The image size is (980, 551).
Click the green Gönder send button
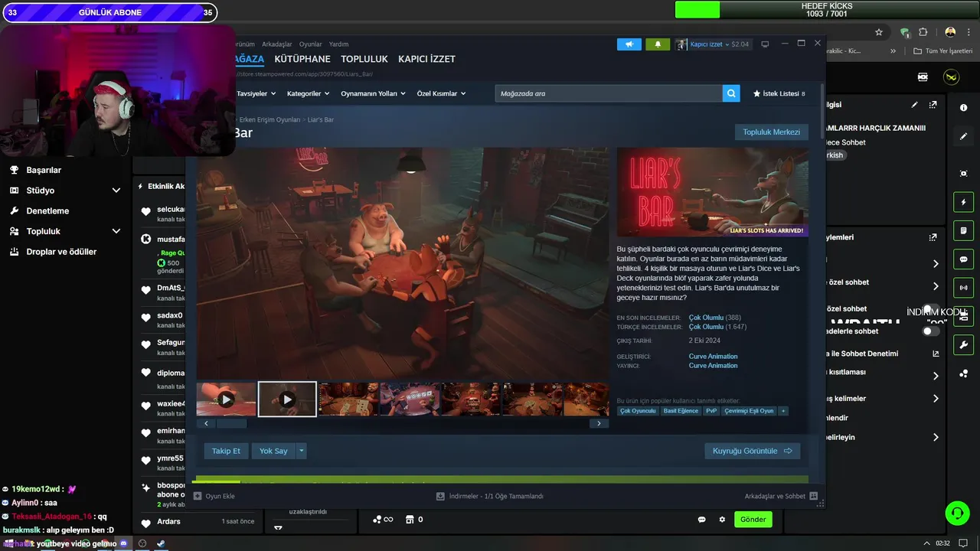click(753, 520)
